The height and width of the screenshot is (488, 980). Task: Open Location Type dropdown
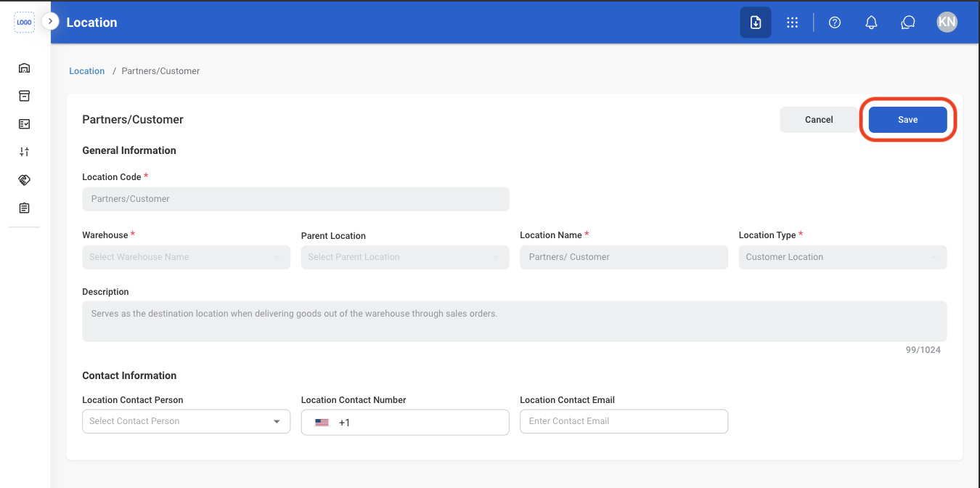(843, 257)
